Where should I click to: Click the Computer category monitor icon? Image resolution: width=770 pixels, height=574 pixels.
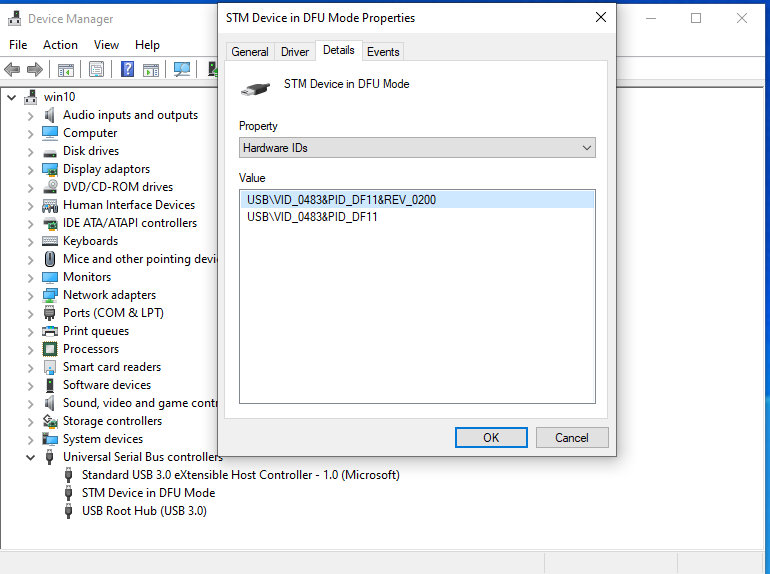point(50,133)
